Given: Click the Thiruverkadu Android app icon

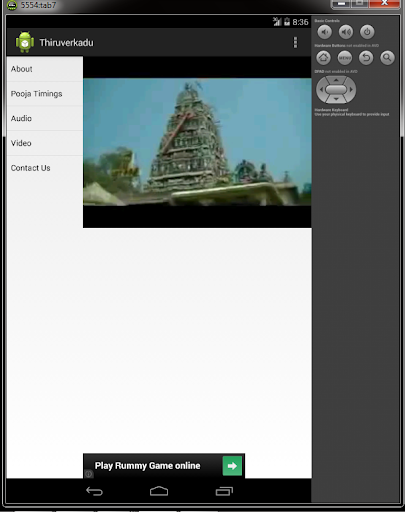Looking at the screenshot, I should coord(25,42).
